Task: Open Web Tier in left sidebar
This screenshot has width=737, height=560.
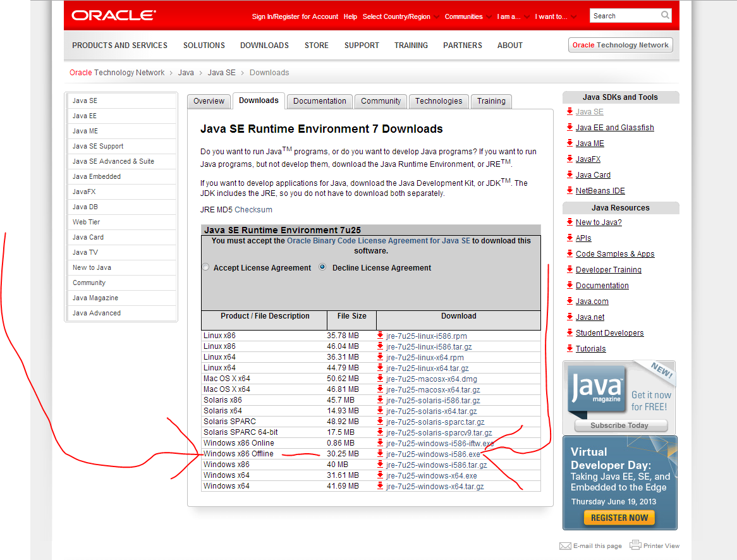Action: click(x=121, y=222)
